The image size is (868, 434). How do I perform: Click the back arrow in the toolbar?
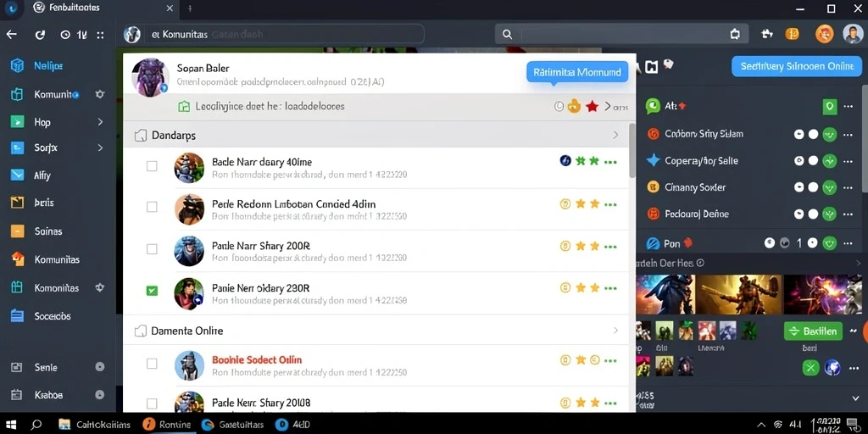(11, 34)
